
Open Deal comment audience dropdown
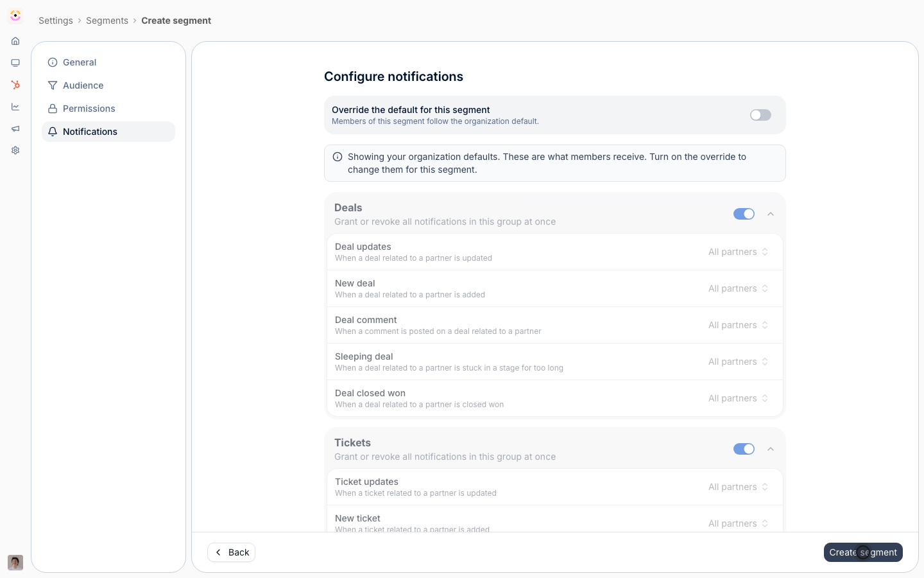[x=739, y=325]
